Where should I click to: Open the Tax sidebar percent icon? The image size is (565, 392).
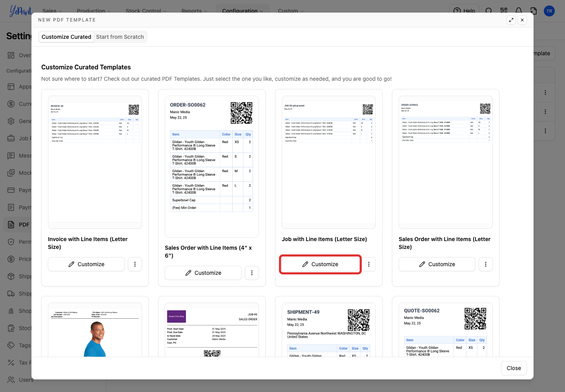coord(11,363)
